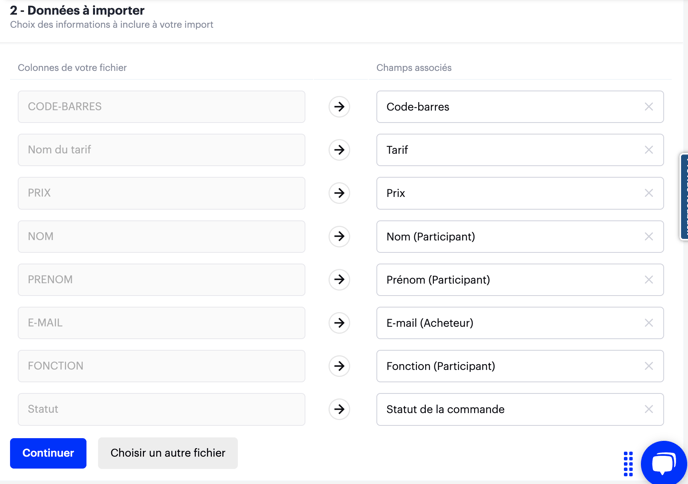The width and height of the screenshot is (688, 484).
Task: Click the blue dotted grid icon
Action: [x=628, y=463]
